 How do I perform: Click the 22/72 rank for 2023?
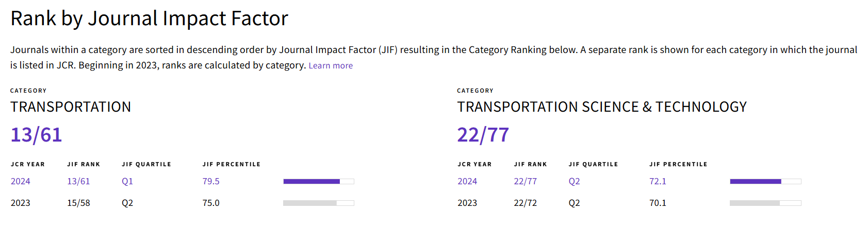pos(525,203)
